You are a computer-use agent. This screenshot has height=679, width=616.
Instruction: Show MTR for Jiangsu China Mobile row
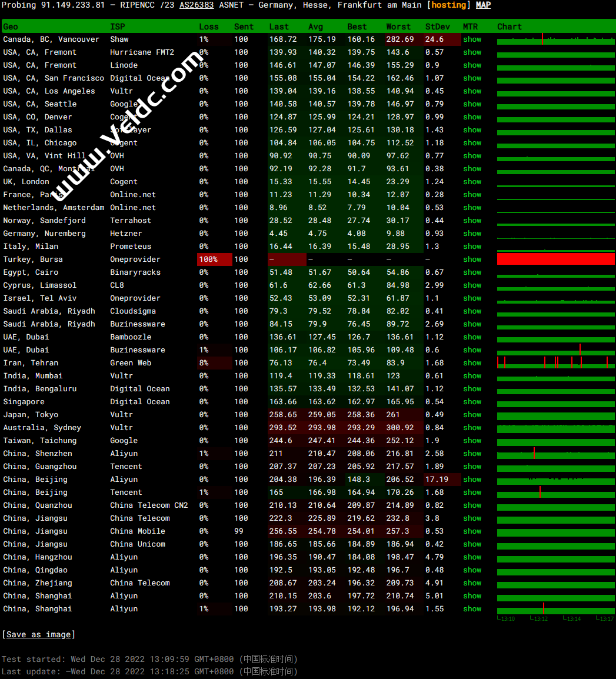pyautogui.click(x=472, y=531)
